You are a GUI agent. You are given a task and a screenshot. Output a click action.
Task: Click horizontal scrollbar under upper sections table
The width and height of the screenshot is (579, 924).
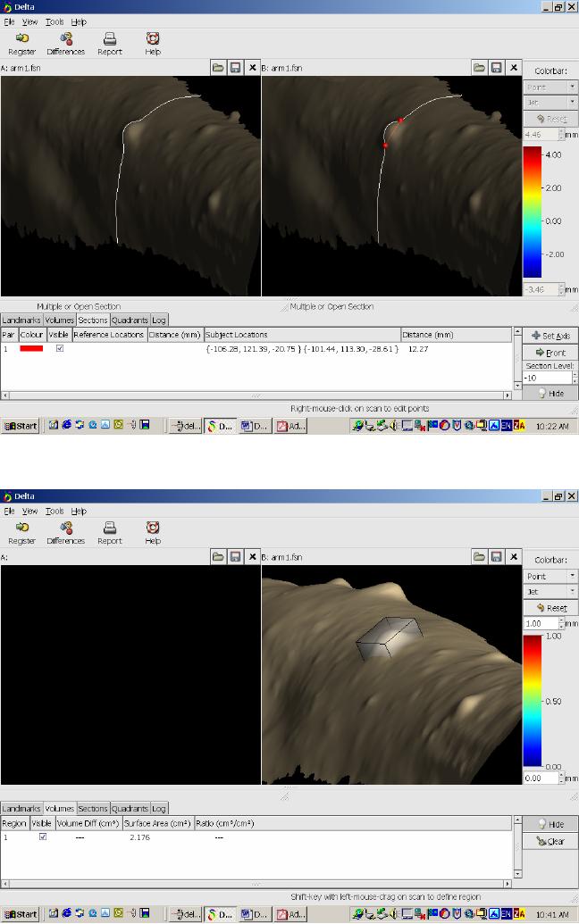[256, 395]
